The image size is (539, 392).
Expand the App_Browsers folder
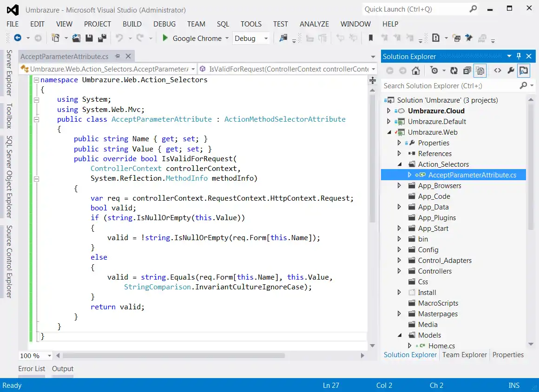(399, 185)
